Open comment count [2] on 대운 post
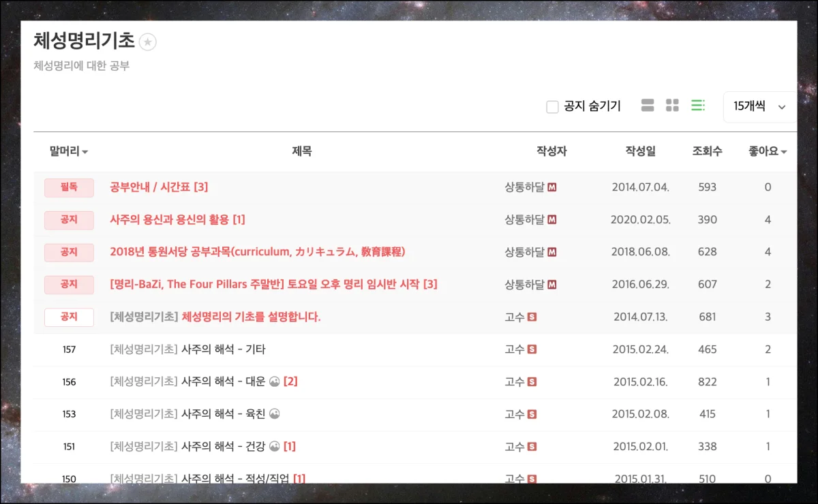This screenshot has width=818, height=504. [290, 381]
